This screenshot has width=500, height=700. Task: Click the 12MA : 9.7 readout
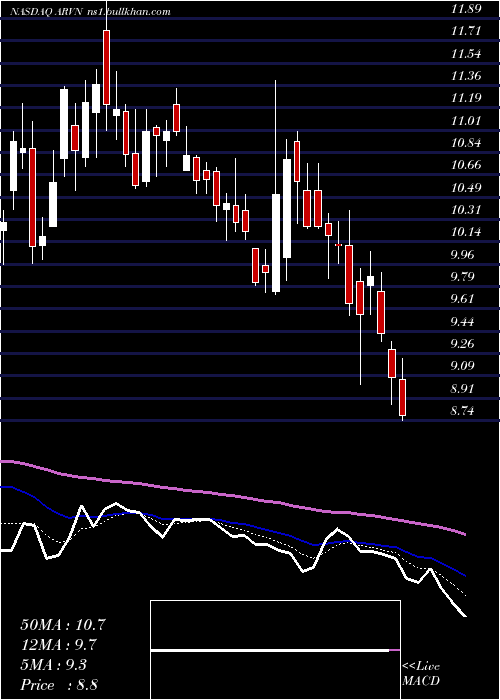coord(59,645)
